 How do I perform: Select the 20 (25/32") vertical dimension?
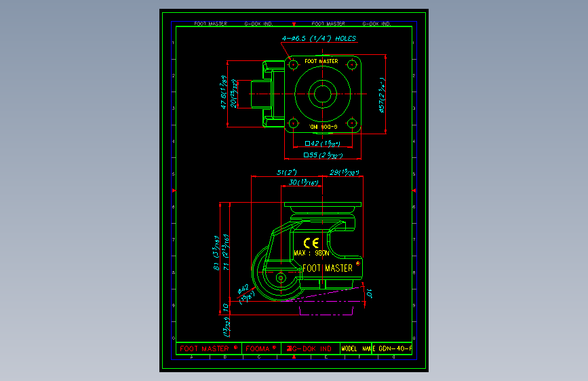[x=233, y=94]
